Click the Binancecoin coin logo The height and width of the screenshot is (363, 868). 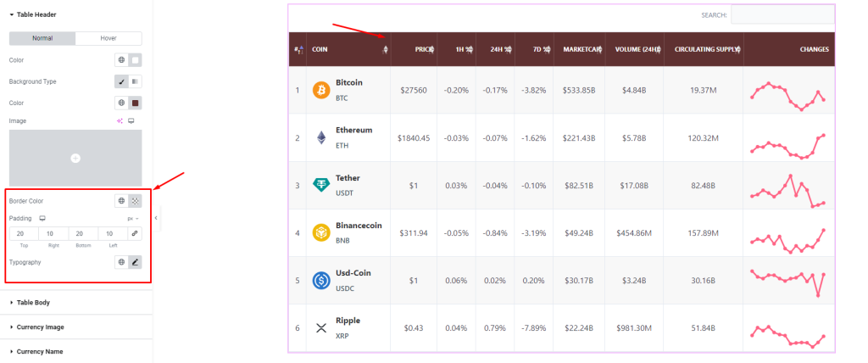(x=321, y=232)
